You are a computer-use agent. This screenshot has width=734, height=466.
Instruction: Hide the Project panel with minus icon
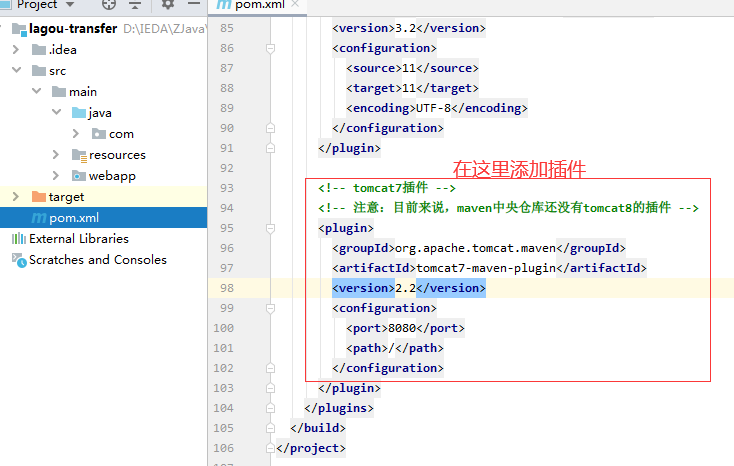pos(194,4)
